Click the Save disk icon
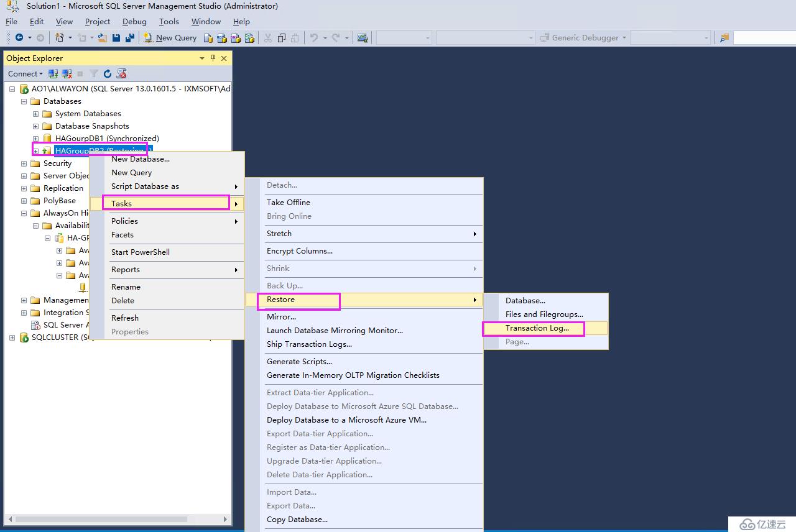Screen dimensions: 796x532 [x=116, y=38]
